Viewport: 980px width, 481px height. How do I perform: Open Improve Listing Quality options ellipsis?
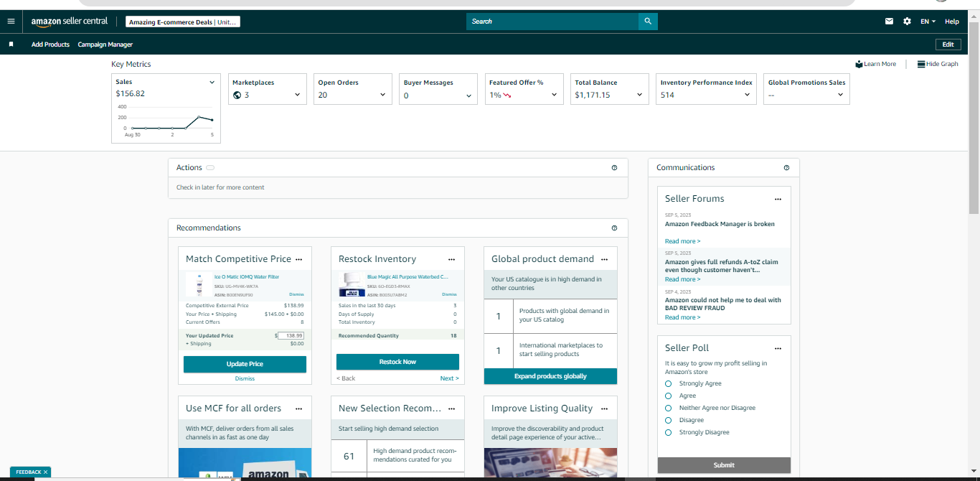pos(604,408)
